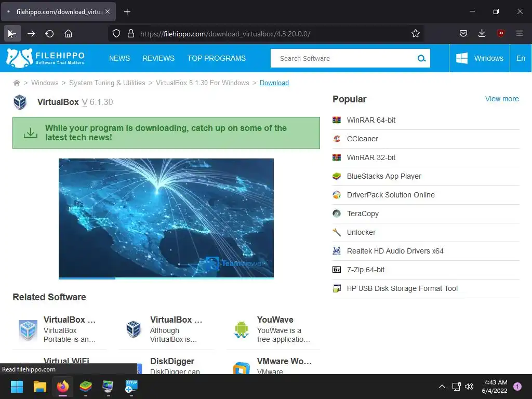Image resolution: width=532 pixels, height=399 pixels.
Task: Open the volume speaker tray icon
Action: pyautogui.click(x=469, y=387)
